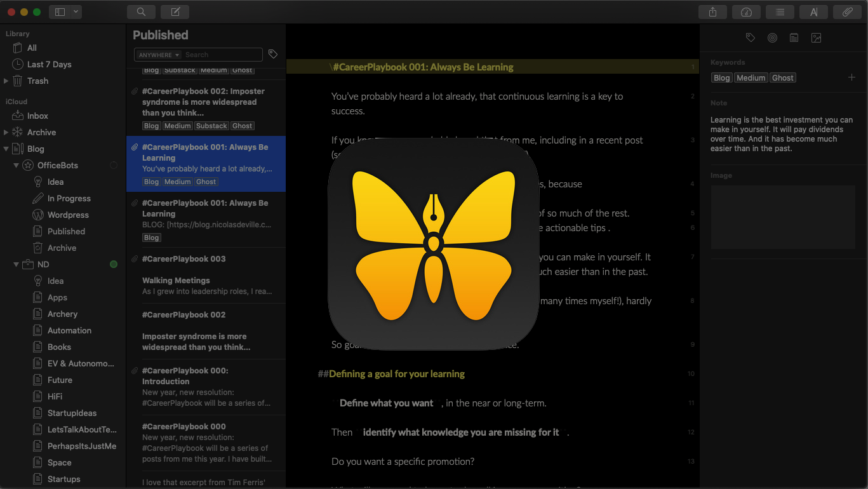Open the '#CareerPlaybook 003' Walking Meetings sheet
Screen dimensions: 868x489
pos(206,275)
